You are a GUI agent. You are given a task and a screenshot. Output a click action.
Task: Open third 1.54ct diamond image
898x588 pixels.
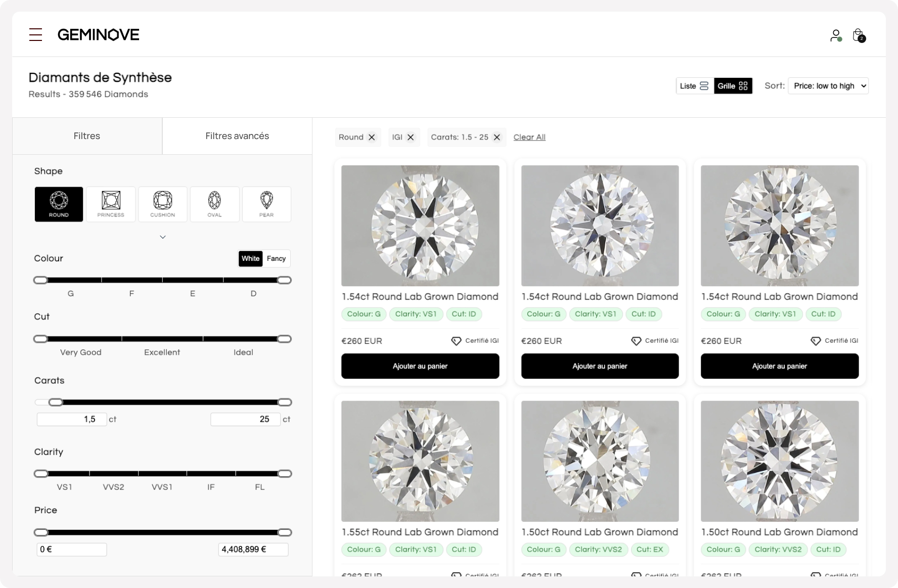click(x=780, y=225)
